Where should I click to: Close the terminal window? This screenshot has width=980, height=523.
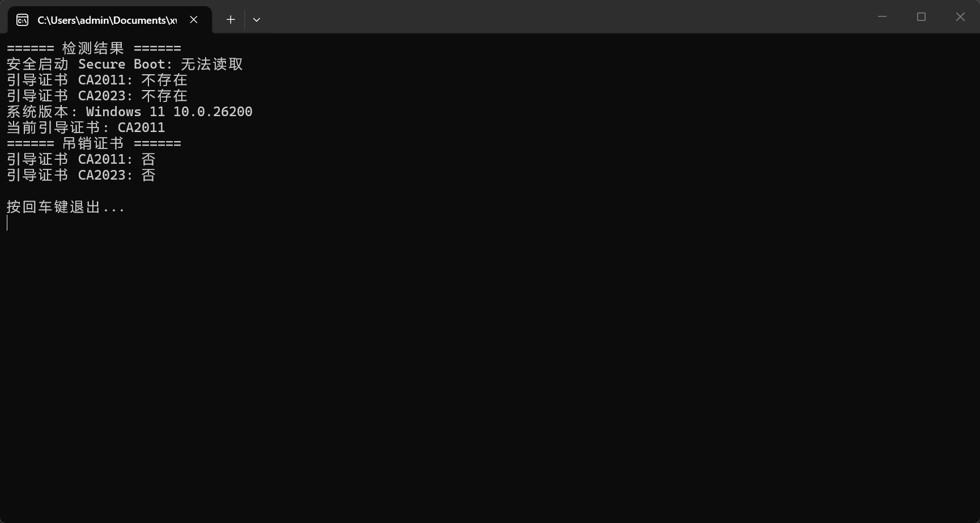tap(960, 17)
